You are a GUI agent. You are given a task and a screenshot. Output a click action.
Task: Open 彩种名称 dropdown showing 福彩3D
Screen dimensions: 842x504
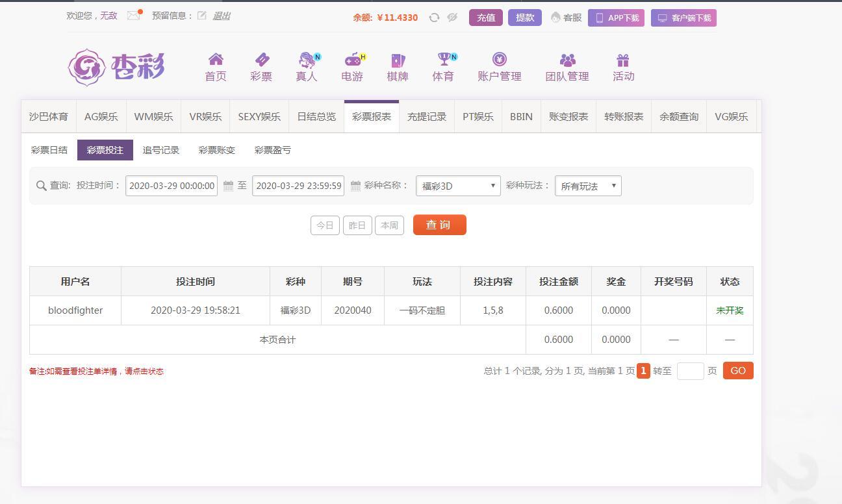(458, 186)
